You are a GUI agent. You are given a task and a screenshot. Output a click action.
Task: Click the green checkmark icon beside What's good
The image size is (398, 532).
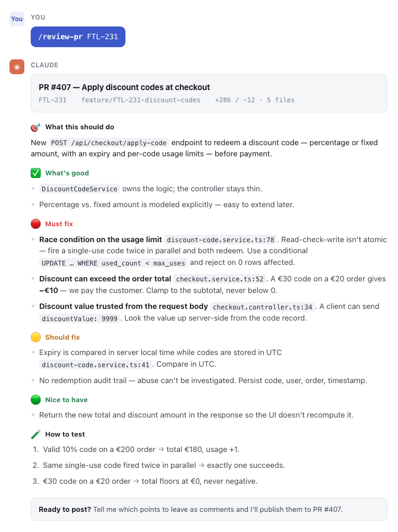tap(35, 173)
